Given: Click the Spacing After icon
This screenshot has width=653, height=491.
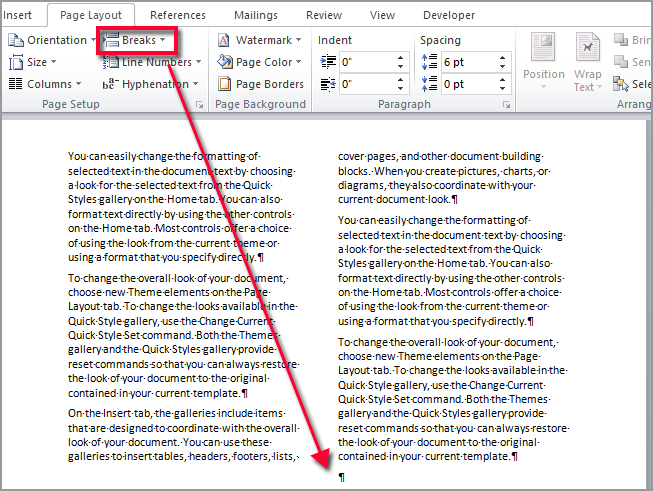Looking at the screenshot, I should tap(429, 84).
